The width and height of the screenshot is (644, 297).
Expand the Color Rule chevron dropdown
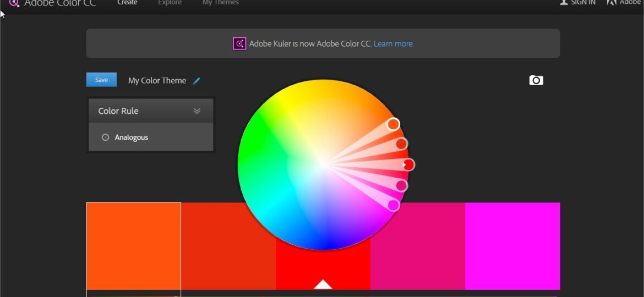(197, 111)
